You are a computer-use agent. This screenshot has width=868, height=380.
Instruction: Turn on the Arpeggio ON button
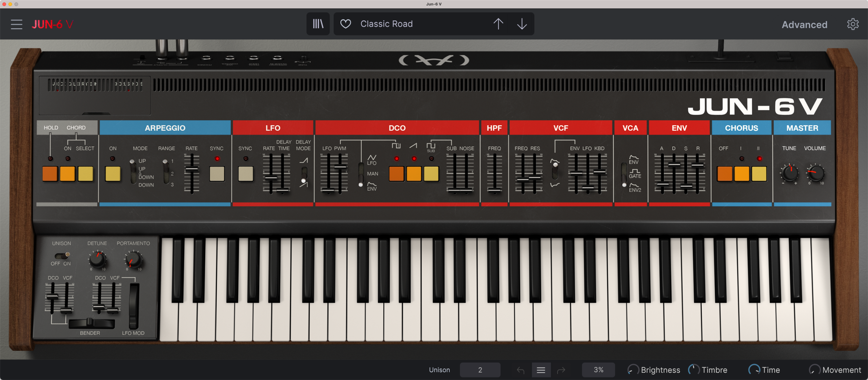coord(113,174)
